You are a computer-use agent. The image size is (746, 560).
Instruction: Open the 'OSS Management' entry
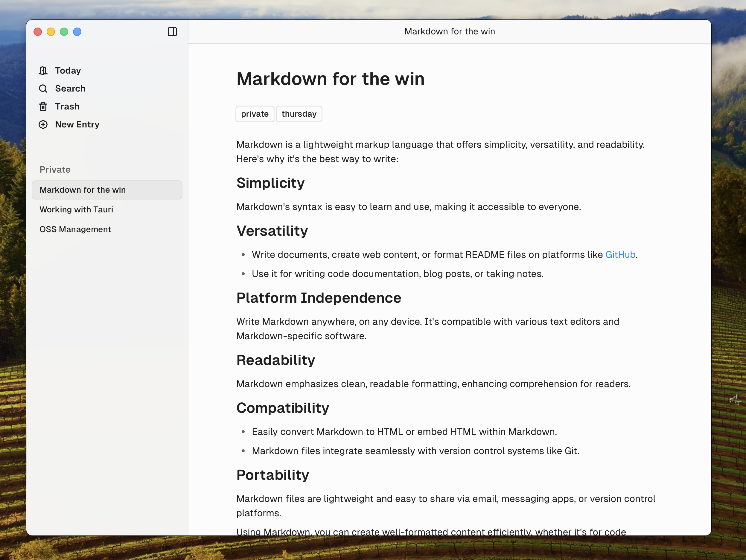pyautogui.click(x=75, y=229)
